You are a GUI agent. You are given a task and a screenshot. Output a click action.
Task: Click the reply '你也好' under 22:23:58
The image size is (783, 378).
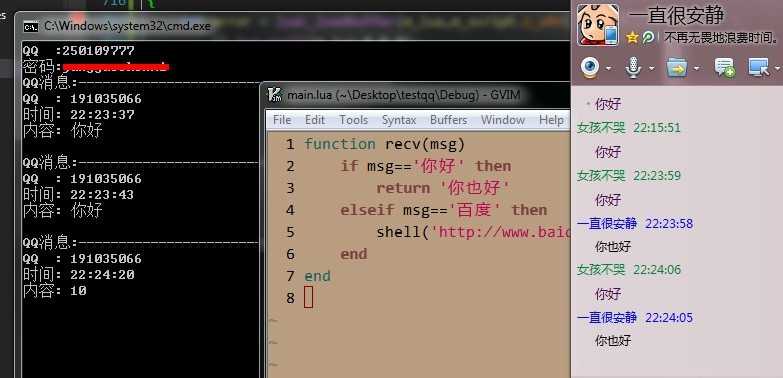(613, 247)
